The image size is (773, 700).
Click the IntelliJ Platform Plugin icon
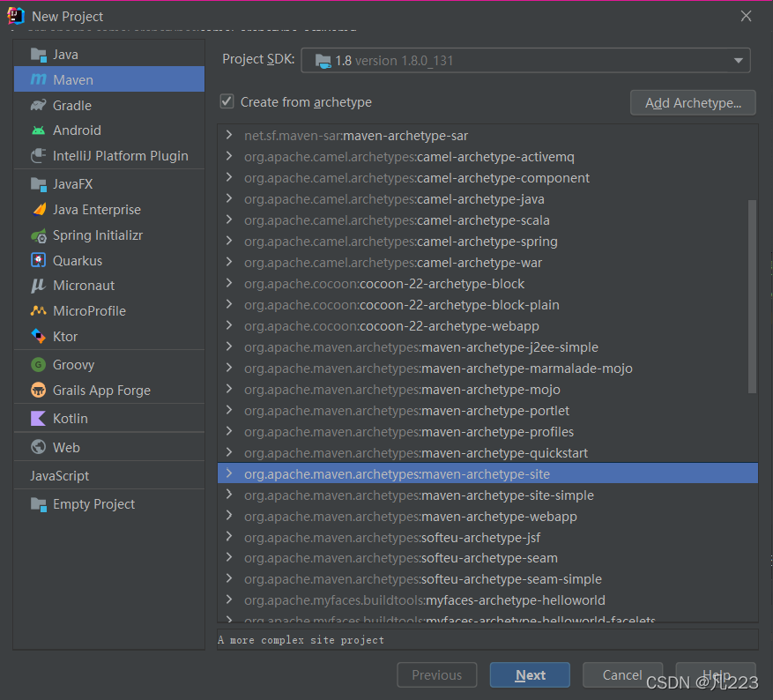[39, 156]
